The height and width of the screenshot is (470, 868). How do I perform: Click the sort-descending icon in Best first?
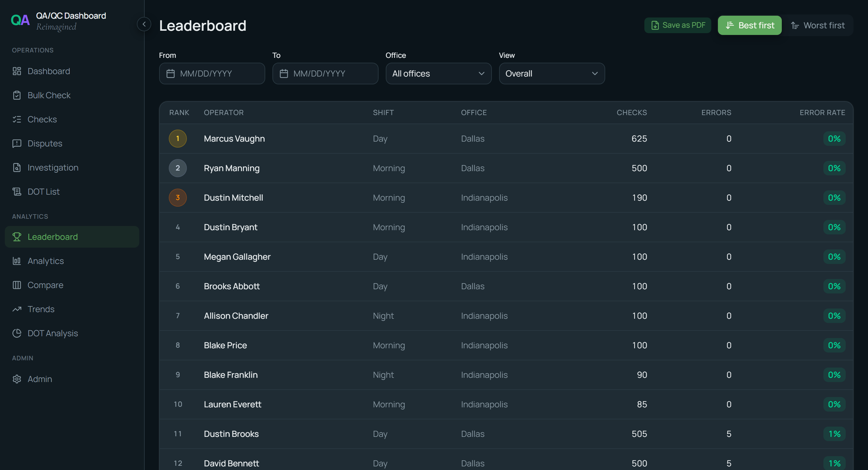pyautogui.click(x=729, y=25)
